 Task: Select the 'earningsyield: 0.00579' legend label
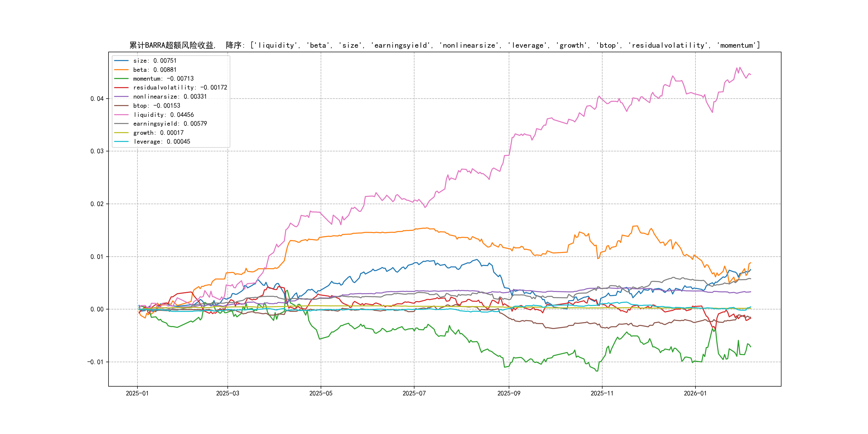(x=170, y=124)
